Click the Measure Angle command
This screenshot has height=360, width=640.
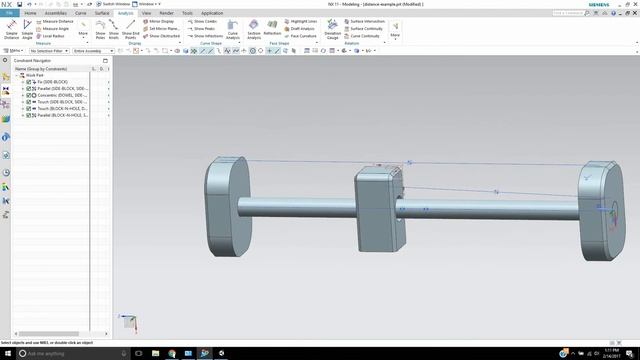(53, 29)
